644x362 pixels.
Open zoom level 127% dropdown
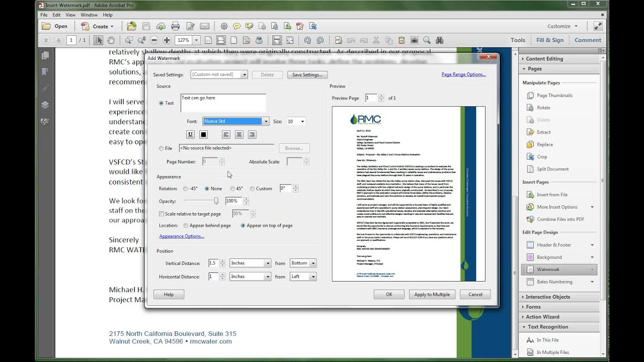click(196, 40)
